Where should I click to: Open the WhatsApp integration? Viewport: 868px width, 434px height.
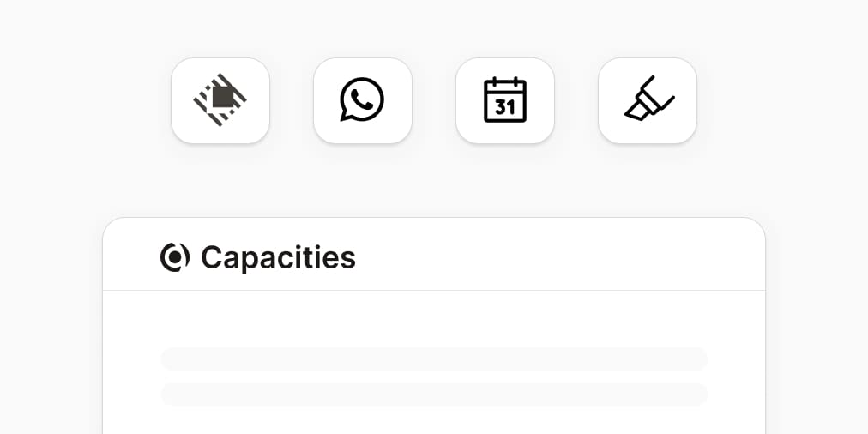coord(363,100)
